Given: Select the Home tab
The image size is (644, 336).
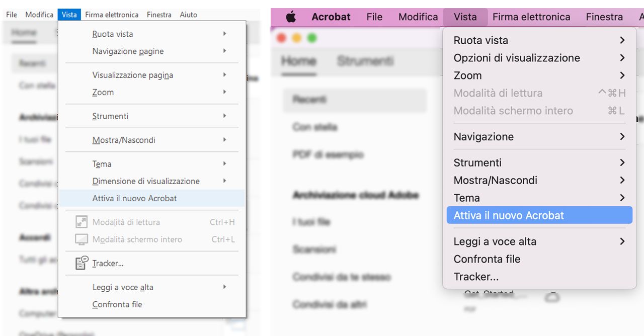Looking at the screenshot, I should (299, 61).
